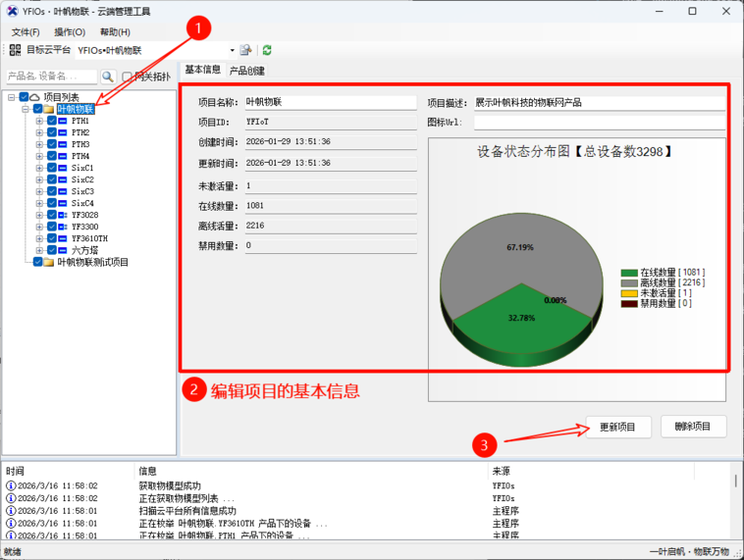Collapse the 叶帆物联 project node
The height and width of the screenshot is (560, 744).
click(x=26, y=109)
